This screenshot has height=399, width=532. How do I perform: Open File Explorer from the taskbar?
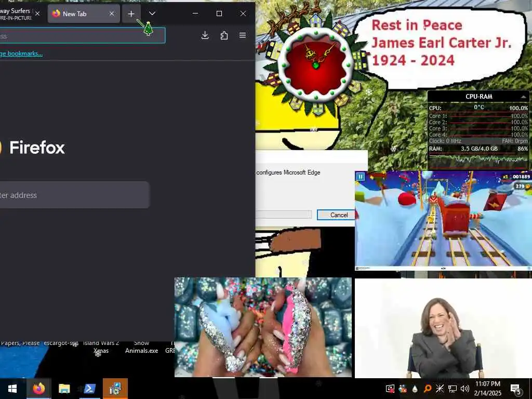(x=64, y=389)
